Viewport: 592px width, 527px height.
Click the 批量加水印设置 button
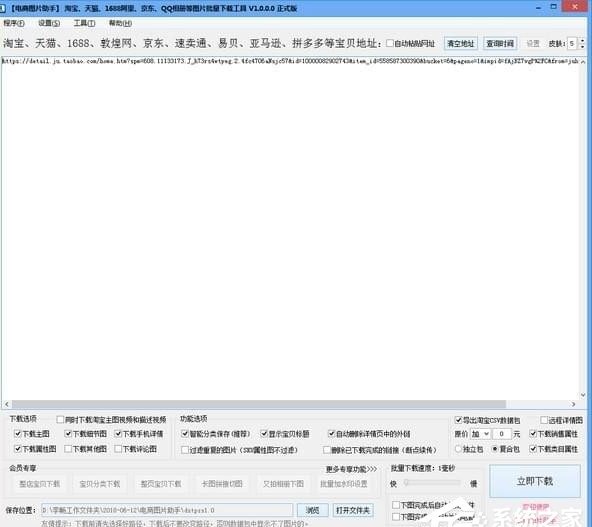(344, 484)
